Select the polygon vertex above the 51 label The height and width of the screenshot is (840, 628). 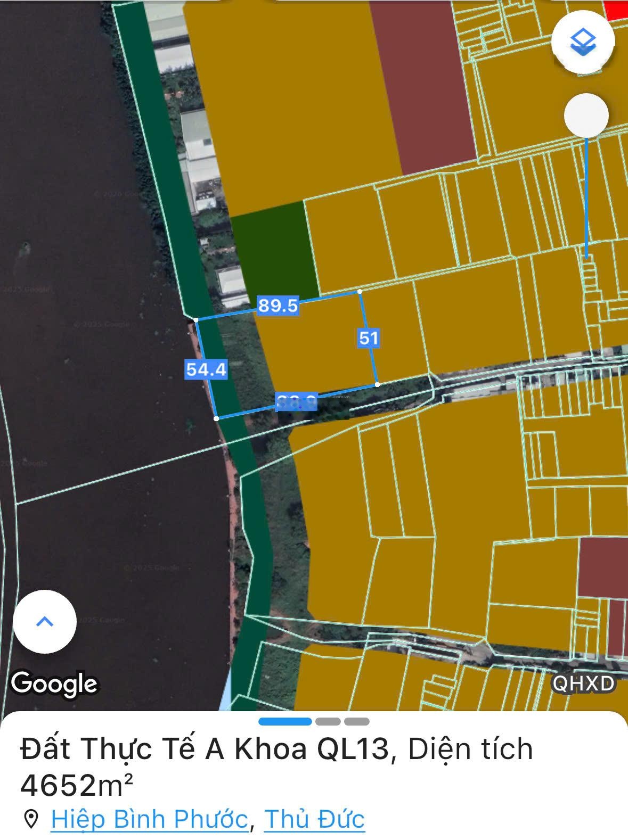point(360,291)
